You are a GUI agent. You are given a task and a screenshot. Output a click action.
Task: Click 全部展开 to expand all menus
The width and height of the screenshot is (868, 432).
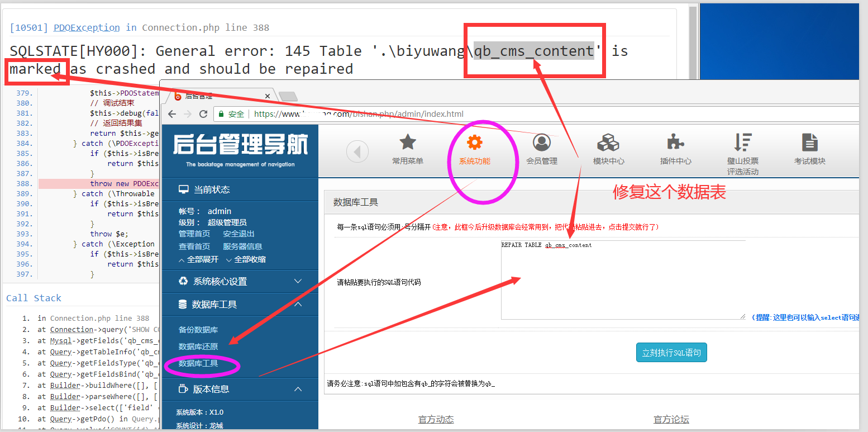point(198,260)
